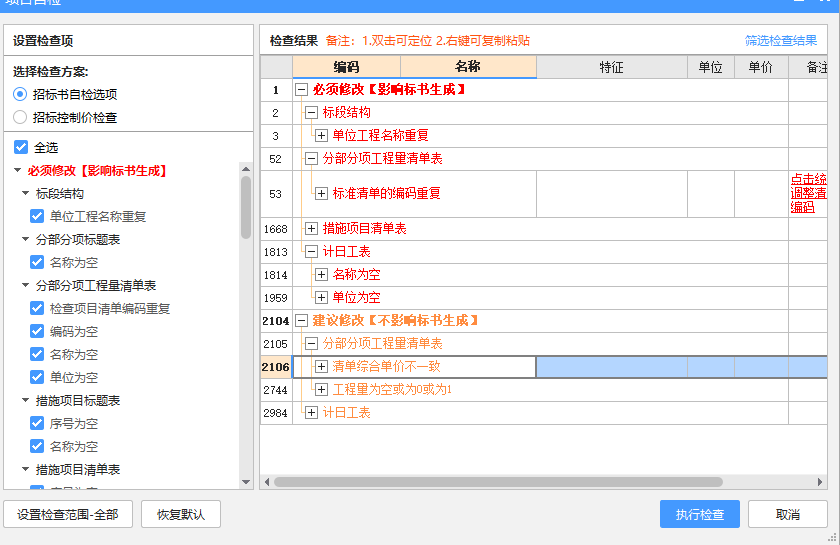Uncheck 单位为空 checkbox in left panel

(37, 377)
